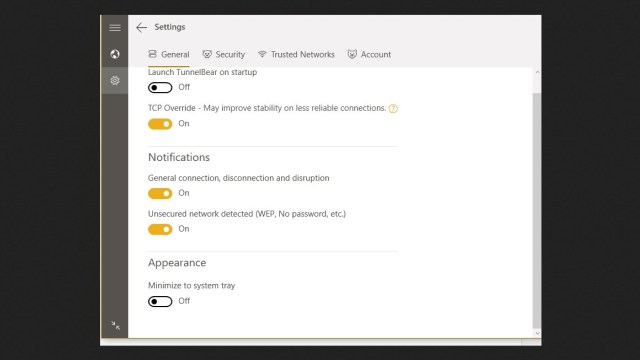
Task: Enable Minimize to system tray toggle
Action: 160,301
